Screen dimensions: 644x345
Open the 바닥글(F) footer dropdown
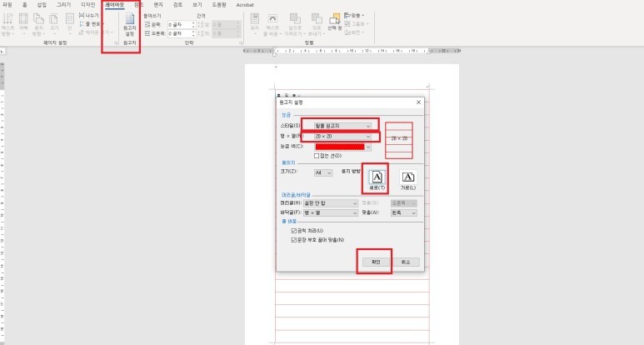[331, 212]
